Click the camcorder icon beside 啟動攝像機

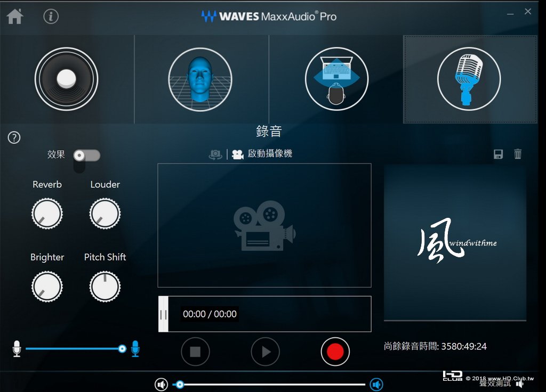click(x=238, y=154)
